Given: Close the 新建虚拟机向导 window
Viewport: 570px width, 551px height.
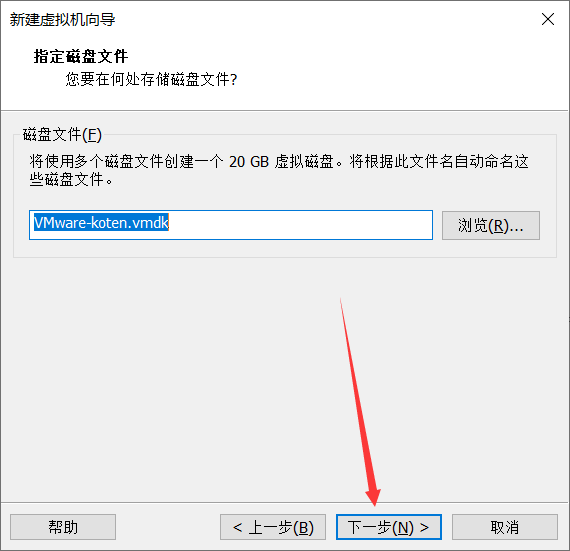Looking at the screenshot, I should (x=547, y=19).
